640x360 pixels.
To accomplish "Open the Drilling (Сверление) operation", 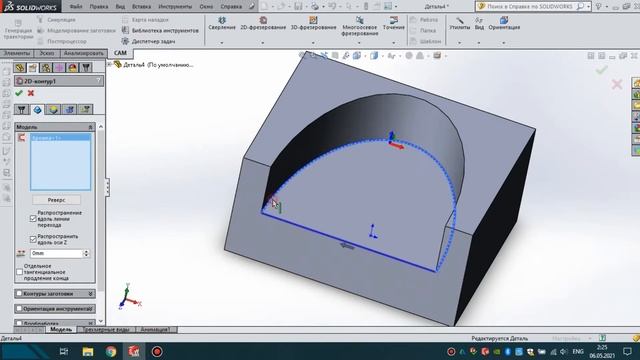I will [x=222, y=24].
